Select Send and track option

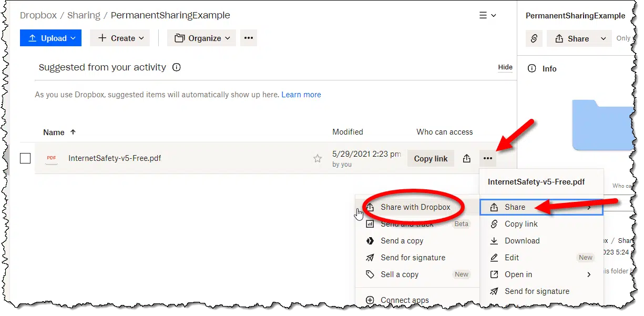click(417, 224)
